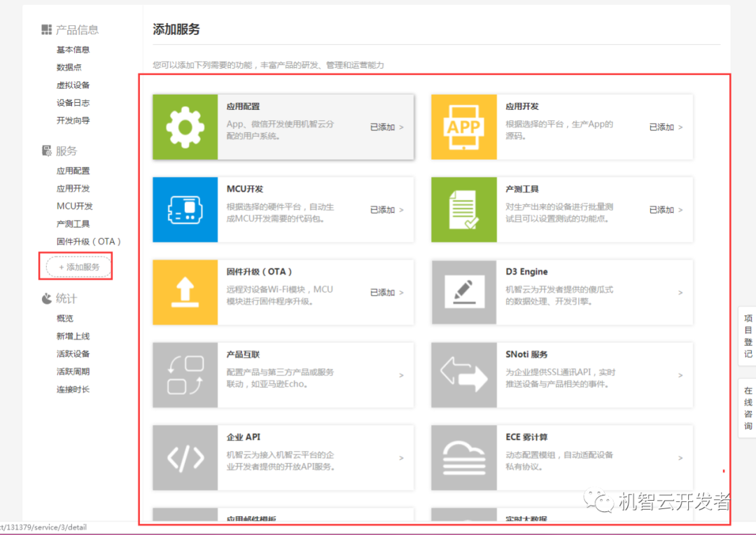Viewport: 756px width, 535px height.
Task: Click the 固件升级 (OTA) card title
Action: point(260,272)
